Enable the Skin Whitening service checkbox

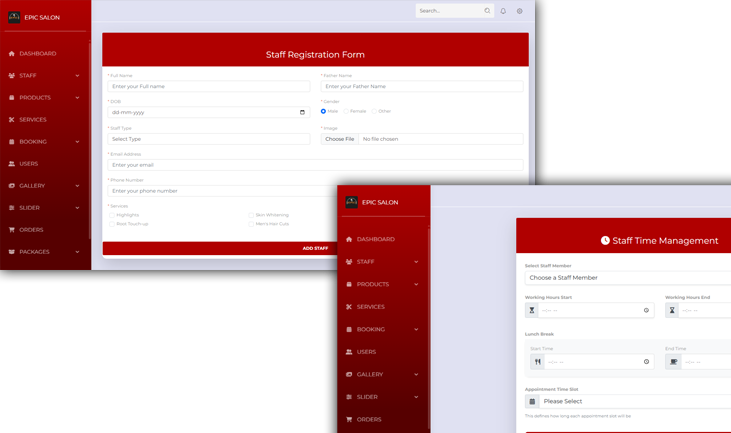coord(251,215)
